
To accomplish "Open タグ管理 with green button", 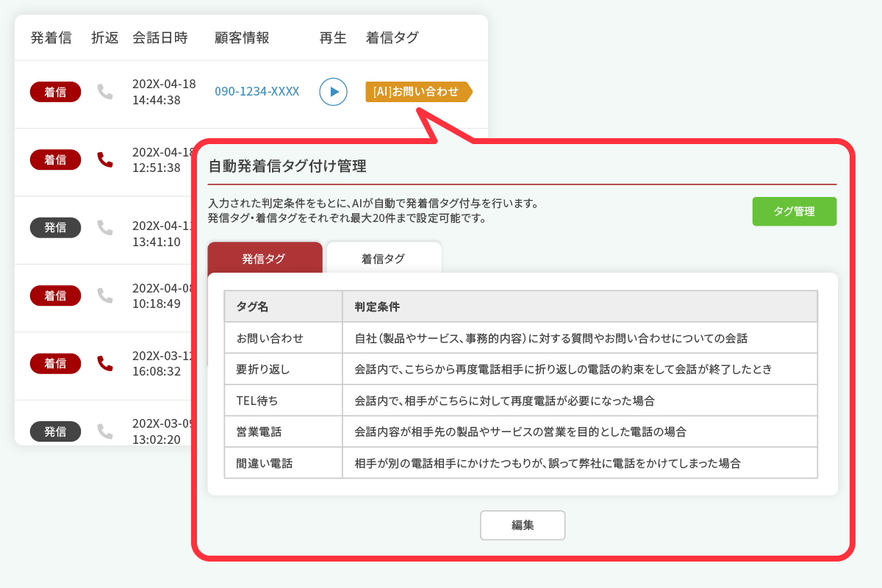I will [x=794, y=212].
